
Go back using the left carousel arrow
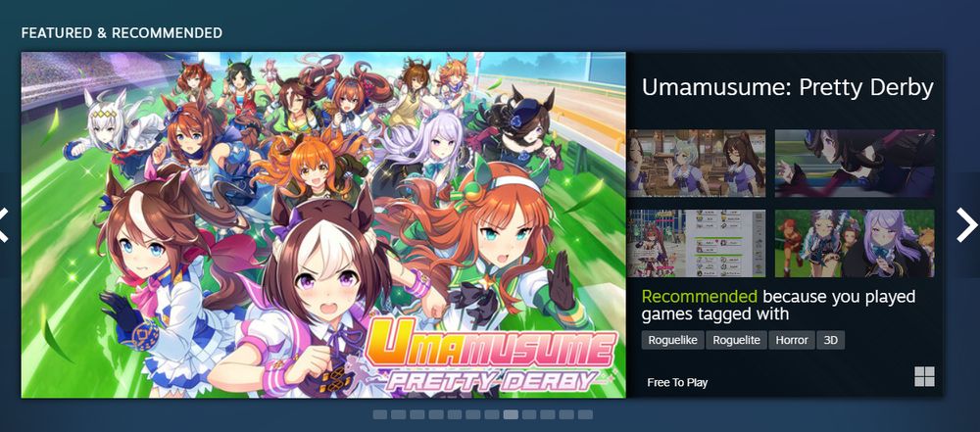(x=4, y=225)
